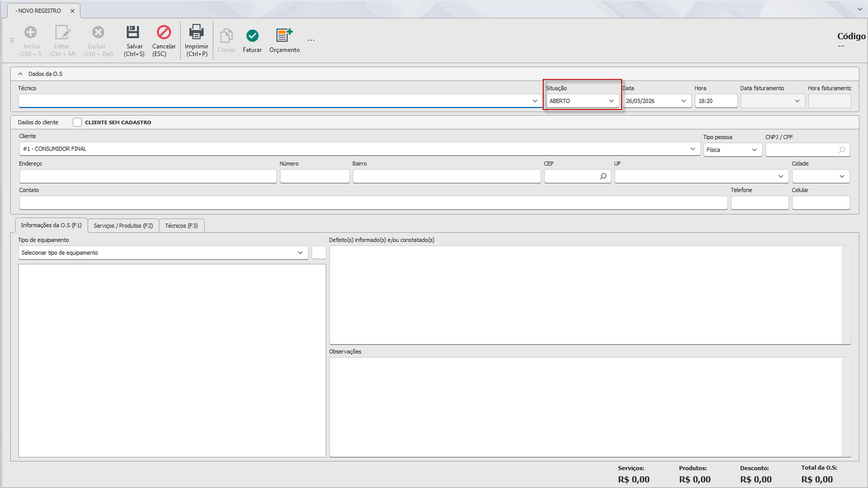Open the Tipo de equipamento dropdown
868x488 pixels.
pos(300,253)
